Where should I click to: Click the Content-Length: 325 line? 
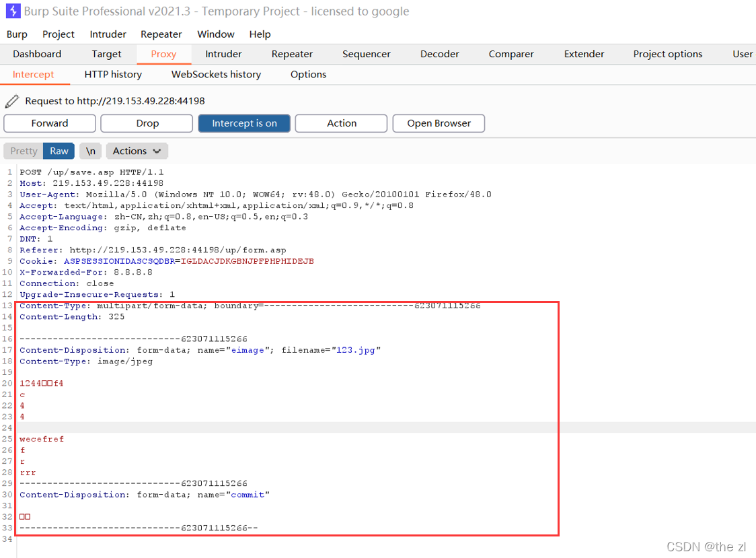(72, 316)
